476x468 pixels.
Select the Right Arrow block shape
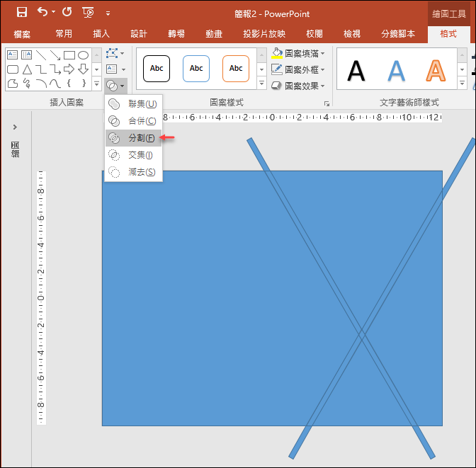69,69
